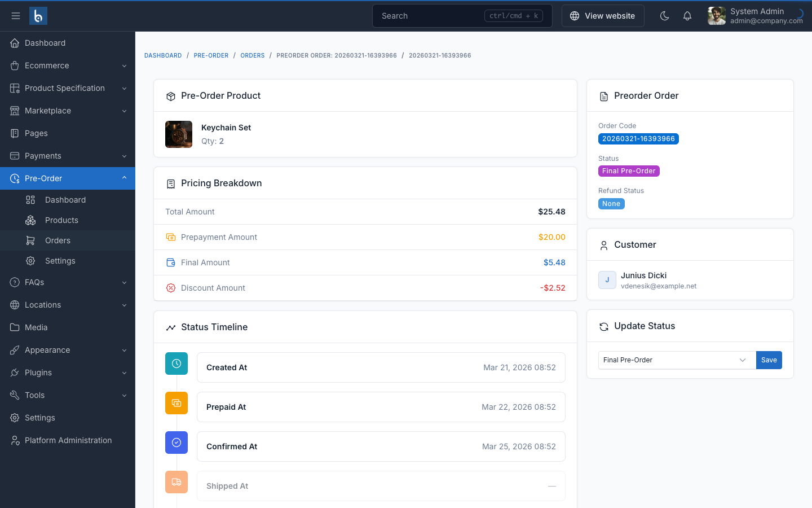Open Pre-Order Products submenu item

61,220
